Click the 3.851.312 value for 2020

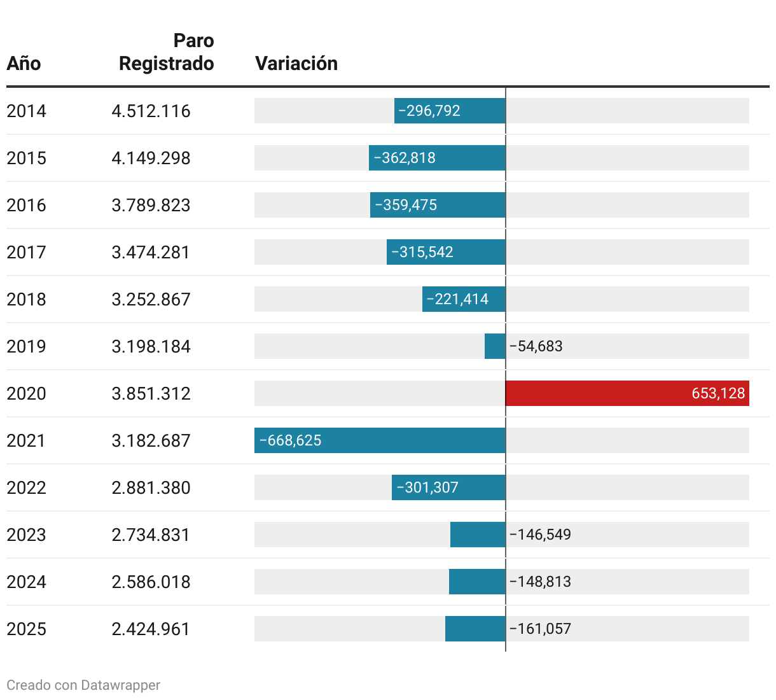pyautogui.click(x=151, y=393)
